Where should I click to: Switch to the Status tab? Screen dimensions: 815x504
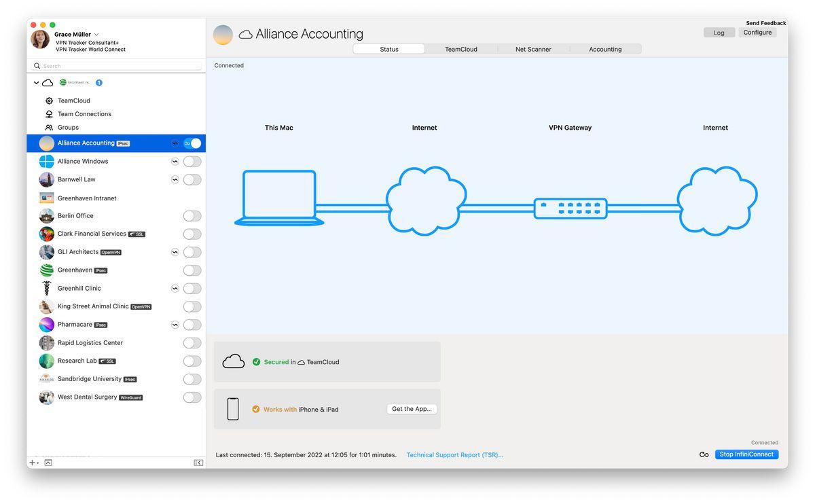point(389,49)
